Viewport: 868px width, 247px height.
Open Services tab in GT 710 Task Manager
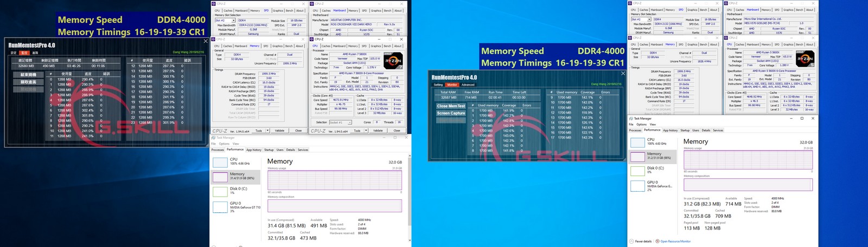point(303,150)
